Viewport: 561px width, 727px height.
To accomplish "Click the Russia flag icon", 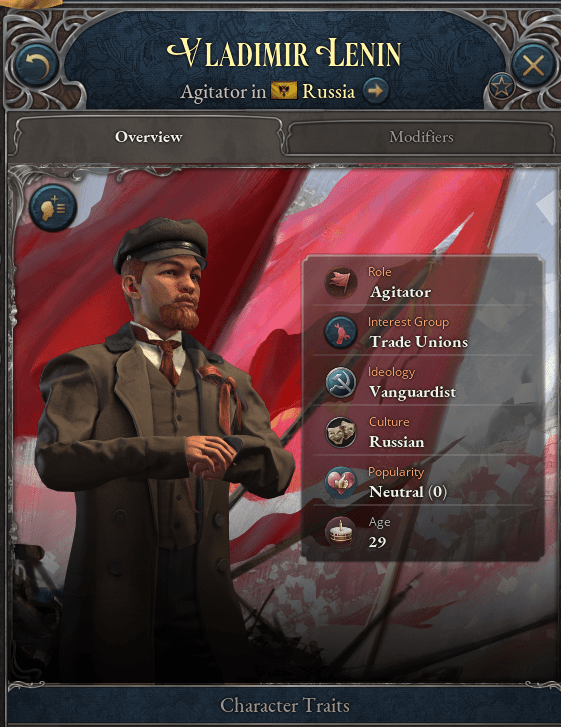I will (x=284, y=91).
